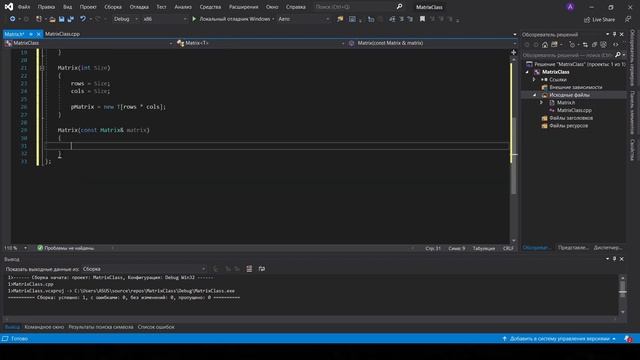Collapse the Matrix(int size) code block
This screenshot has height=360, width=640.
[42, 68]
